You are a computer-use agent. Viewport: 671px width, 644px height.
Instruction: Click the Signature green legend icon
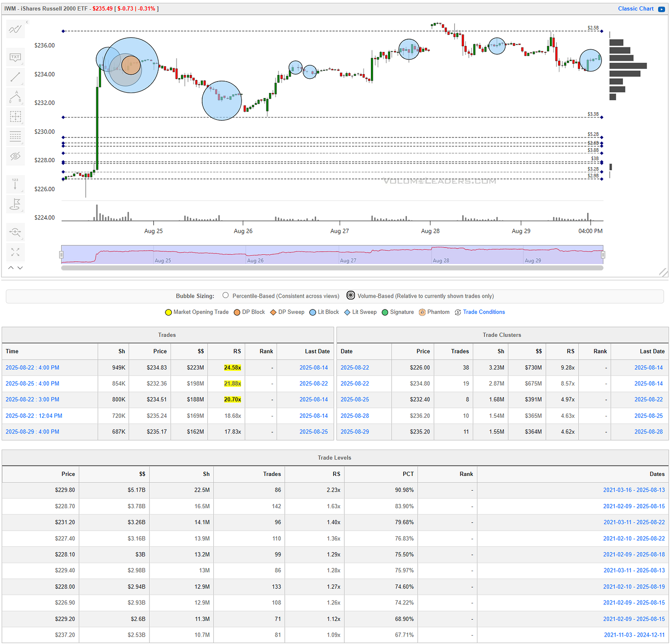click(385, 312)
